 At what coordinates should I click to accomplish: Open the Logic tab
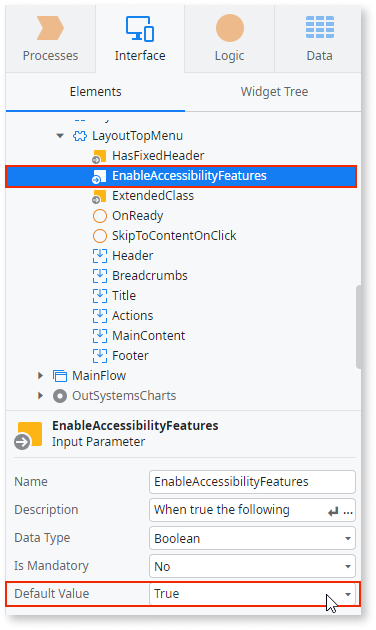pos(229,39)
